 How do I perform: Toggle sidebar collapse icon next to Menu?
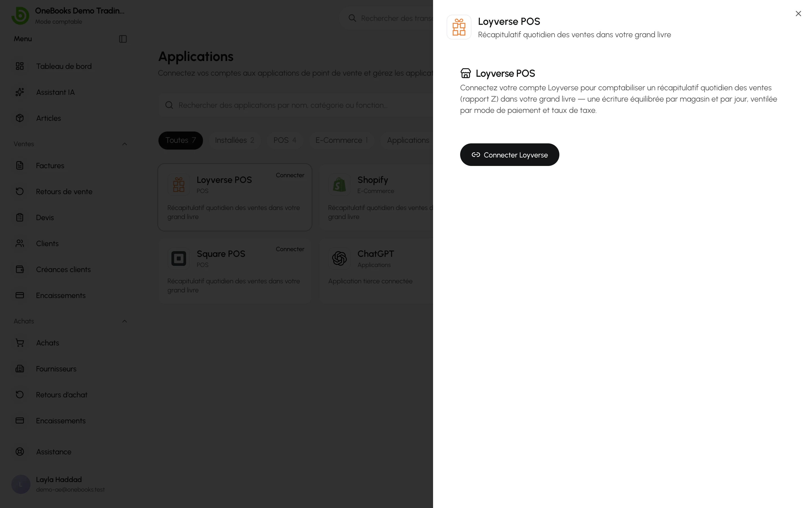tap(123, 39)
